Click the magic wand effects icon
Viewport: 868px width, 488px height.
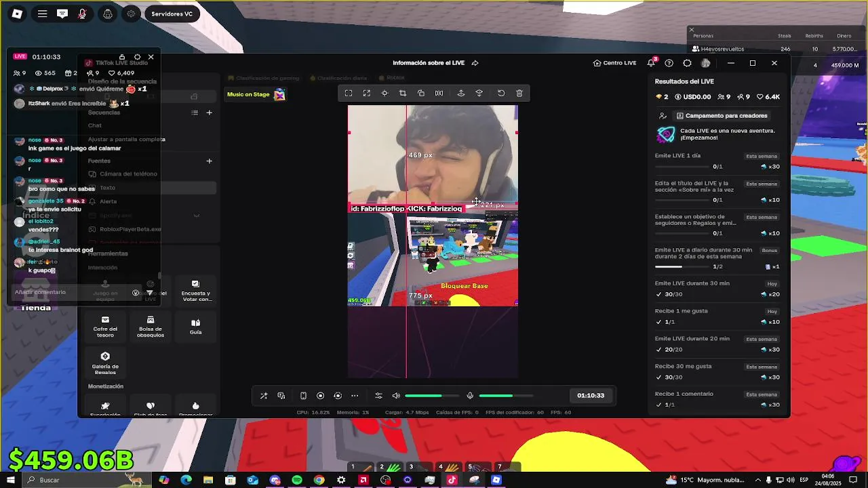264,396
